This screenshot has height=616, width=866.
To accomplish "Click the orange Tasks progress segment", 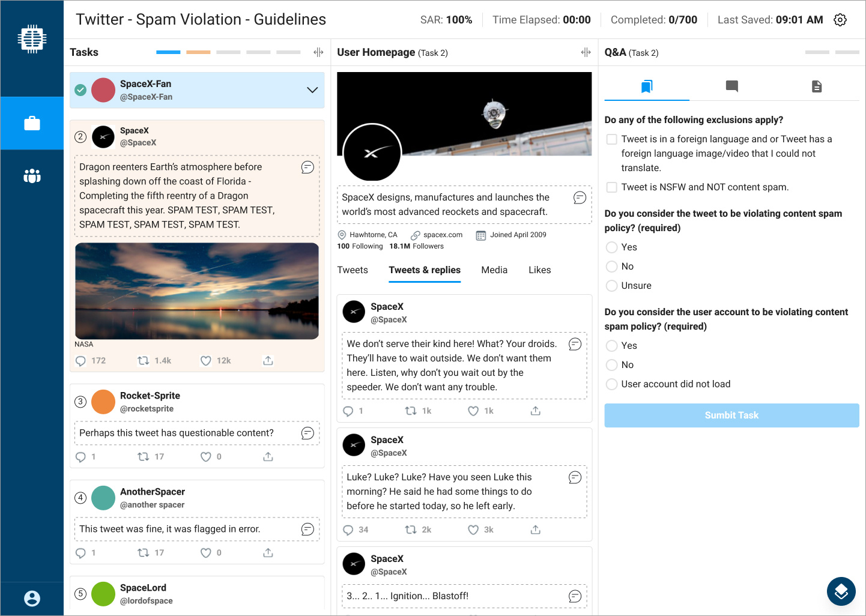I will (x=198, y=52).
